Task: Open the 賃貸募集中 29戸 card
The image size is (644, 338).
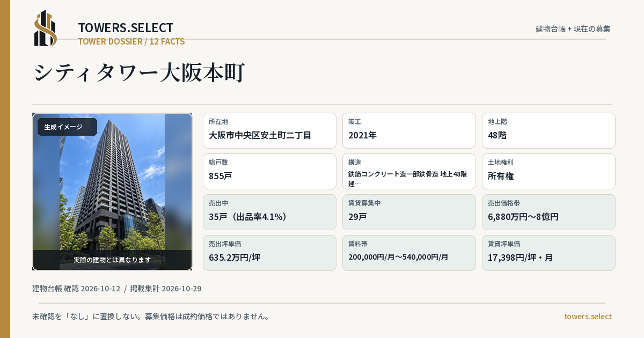Action: [409, 212]
